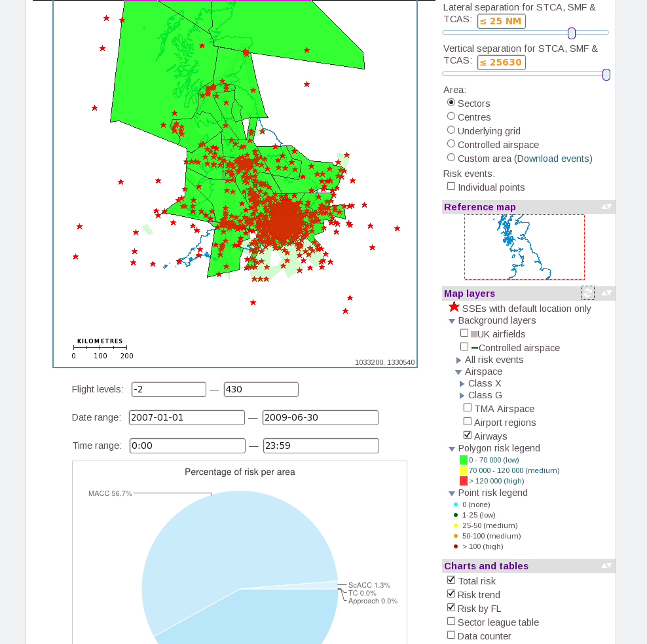Uncheck the Risk by FL checkbox

click(x=451, y=607)
